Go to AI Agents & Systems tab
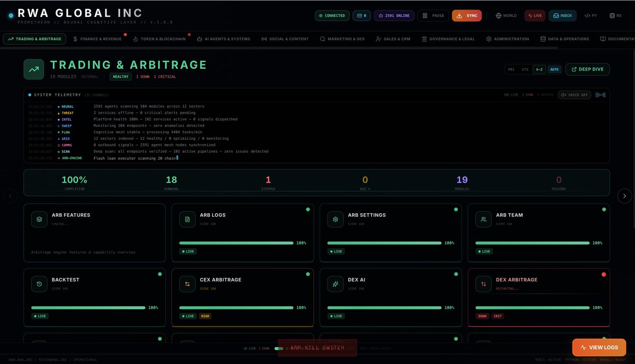 click(224, 39)
